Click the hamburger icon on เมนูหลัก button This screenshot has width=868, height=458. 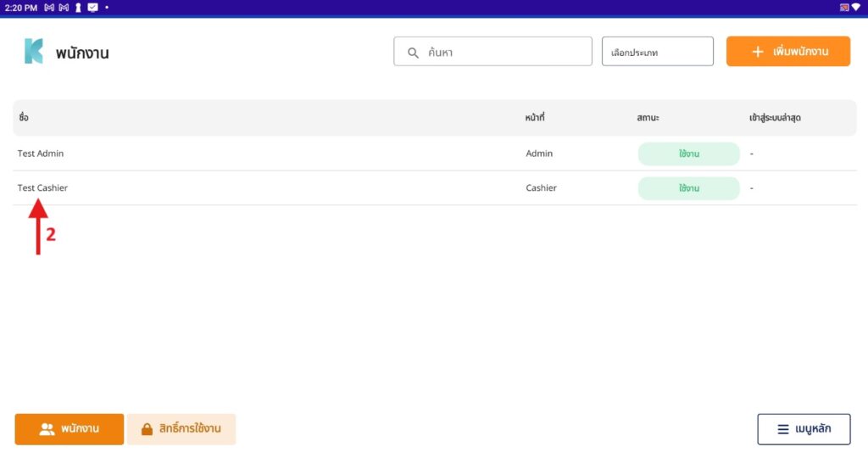pyautogui.click(x=783, y=429)
